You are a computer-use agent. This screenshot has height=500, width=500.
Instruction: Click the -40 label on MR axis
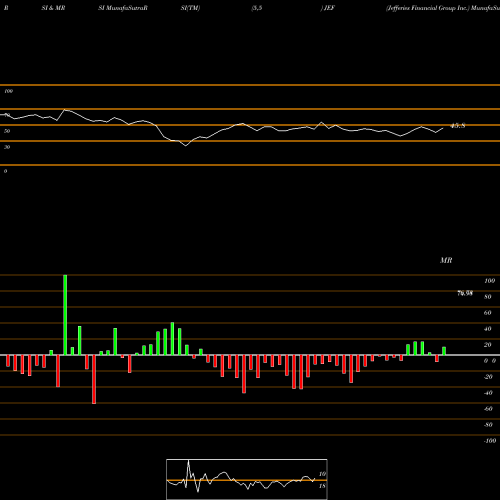click(x=488, y=393)
